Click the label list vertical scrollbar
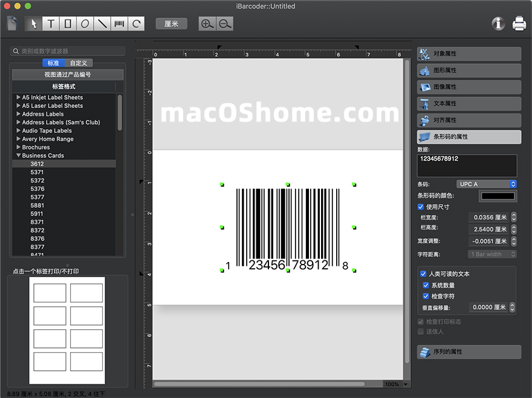 [x=120, y=112]
